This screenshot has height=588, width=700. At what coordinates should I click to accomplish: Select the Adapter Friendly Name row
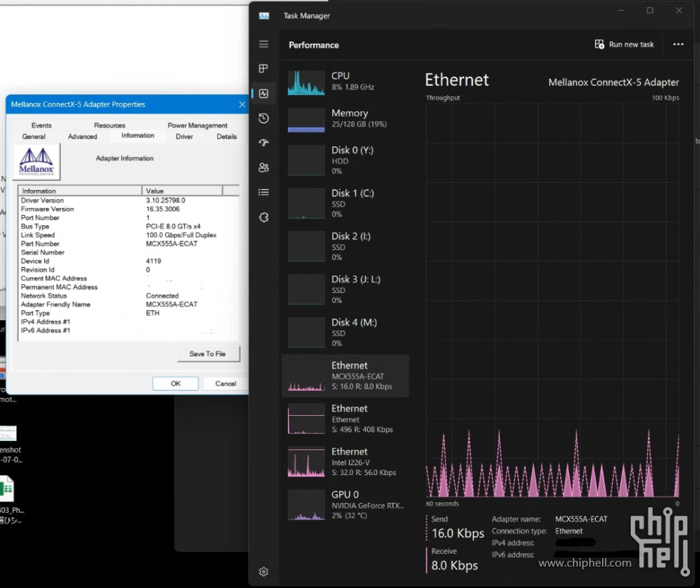tap(129, 304)
